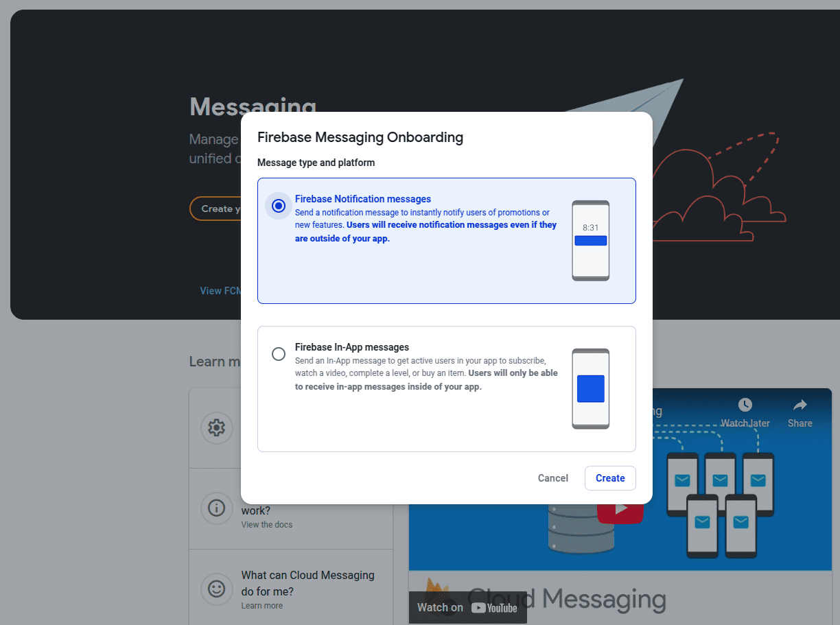Viewport: 840px width, 625px height.
Task: Select Firebase In-App messages radio button
Action: pos(279,354)
